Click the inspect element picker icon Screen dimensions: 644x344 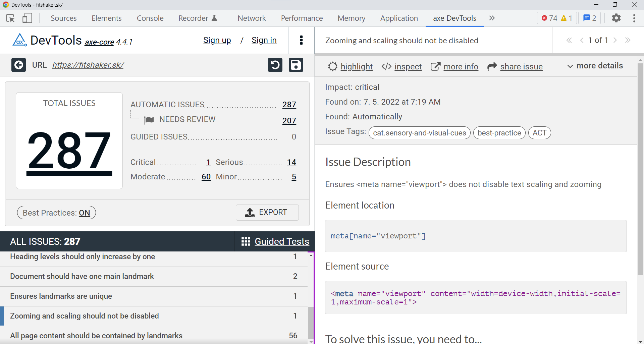[x=10, y=18]
